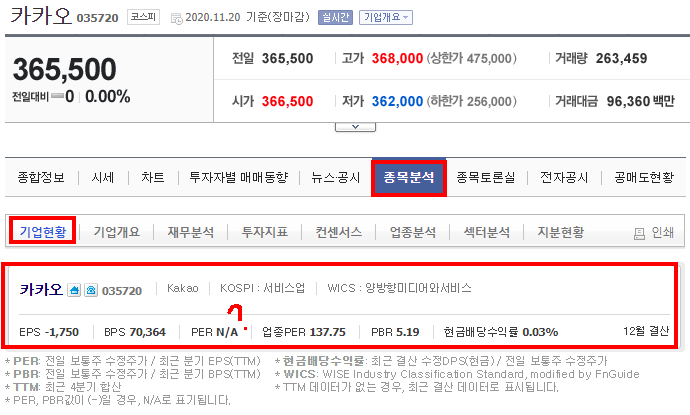Open the 종합정보 tab

click(41, 177)
